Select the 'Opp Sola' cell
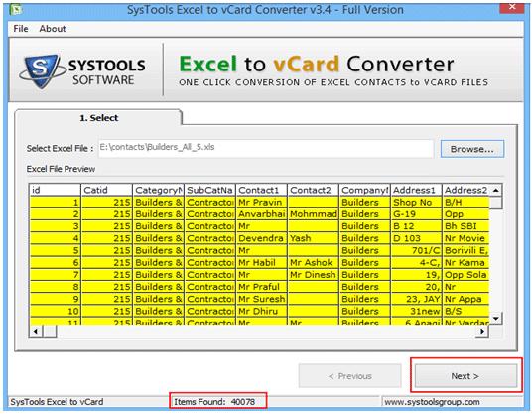532x414 pixels. [x=465, y=275]
